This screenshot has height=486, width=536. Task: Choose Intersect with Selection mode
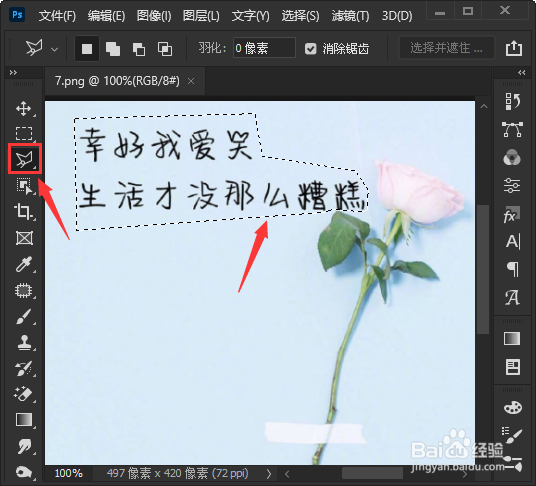(165, 49)
